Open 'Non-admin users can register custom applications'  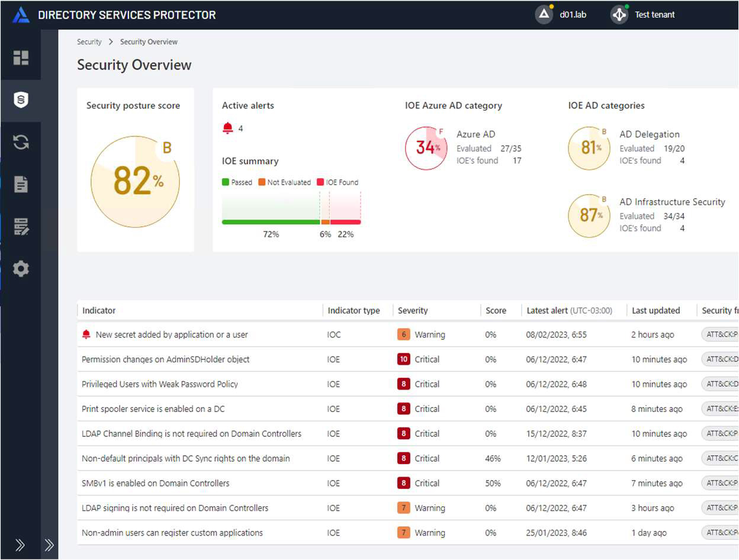click(x=172, y=533)
